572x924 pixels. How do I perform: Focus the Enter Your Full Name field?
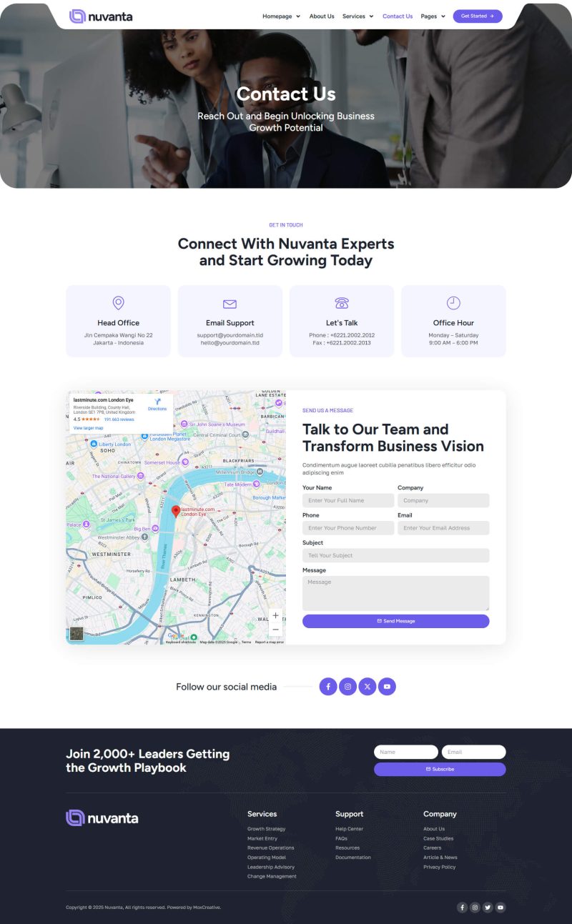[x=347, y=500]
